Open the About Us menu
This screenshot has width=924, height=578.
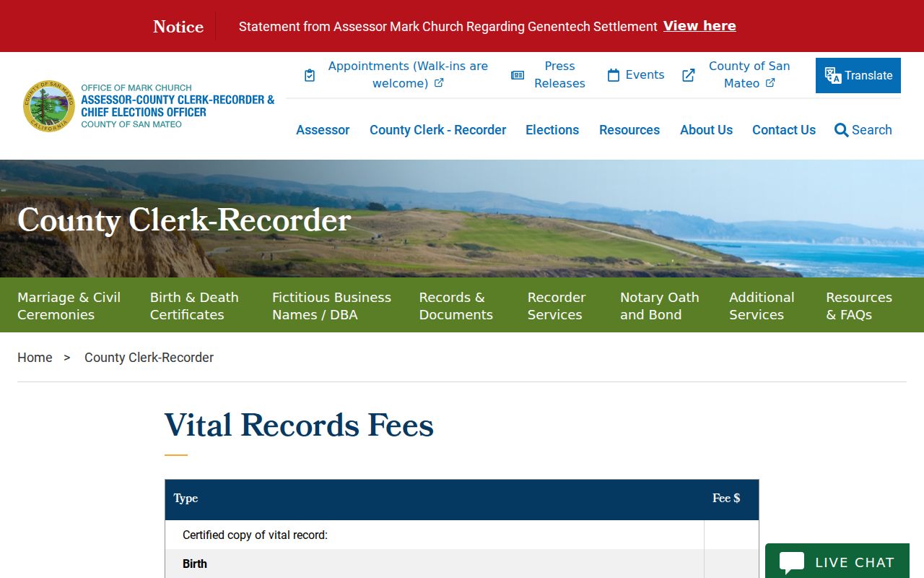tap(706, 130)
